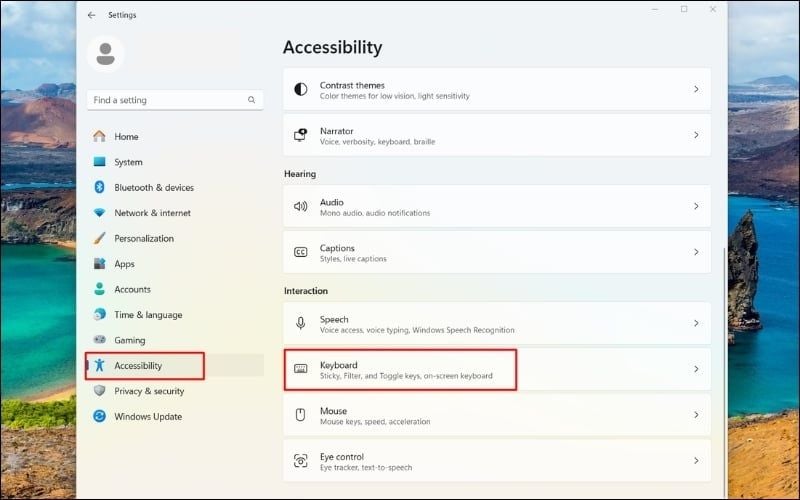The image size is (800, 500).
Task: Open Narrator settings
Action: [x=337, y=131]
